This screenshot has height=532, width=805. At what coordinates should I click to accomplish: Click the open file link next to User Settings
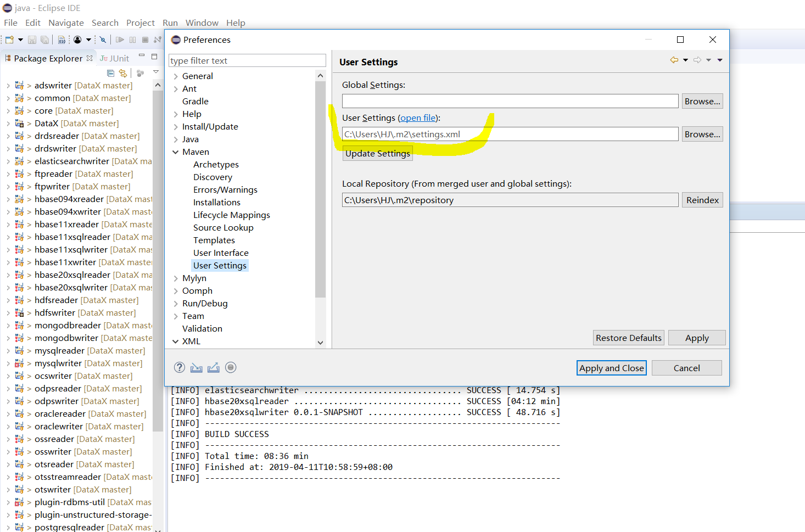coord(417,117)
